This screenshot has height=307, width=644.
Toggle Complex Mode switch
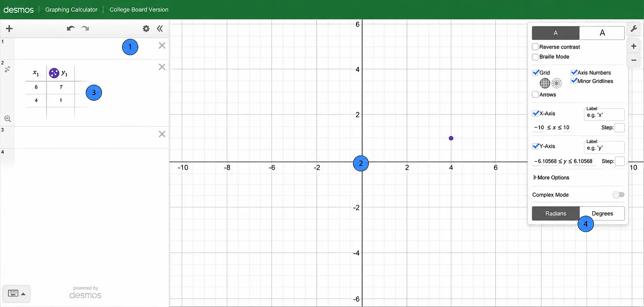tap(618, 195)
